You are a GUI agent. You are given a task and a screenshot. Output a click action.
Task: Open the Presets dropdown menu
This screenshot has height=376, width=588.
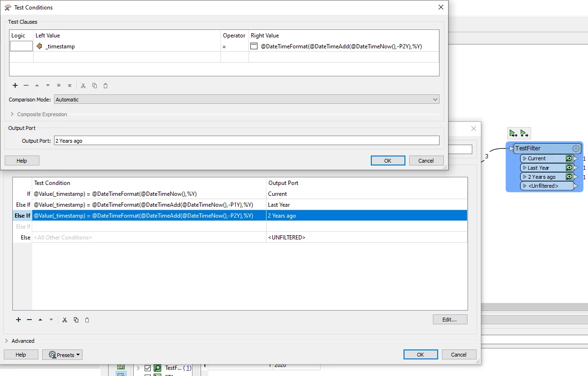62,354
